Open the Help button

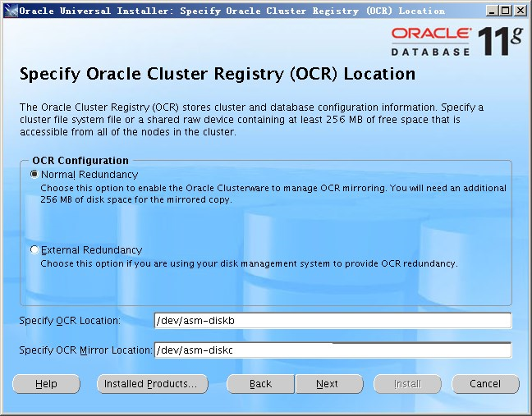click(46, 384)
